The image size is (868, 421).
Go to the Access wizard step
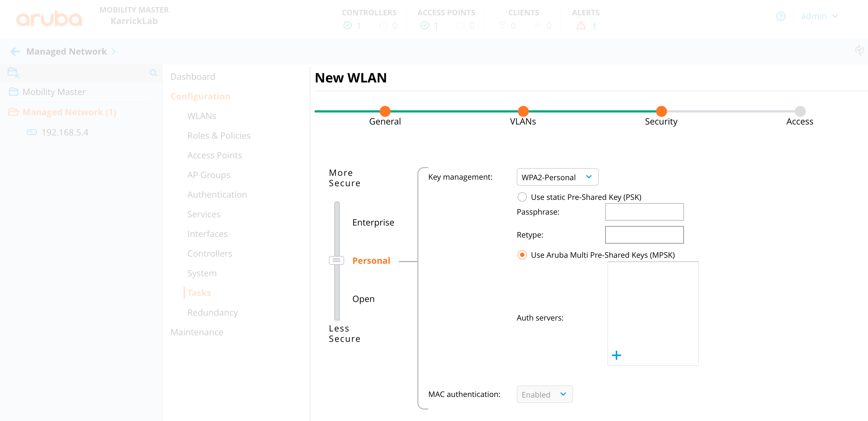[x=800, y=111]
